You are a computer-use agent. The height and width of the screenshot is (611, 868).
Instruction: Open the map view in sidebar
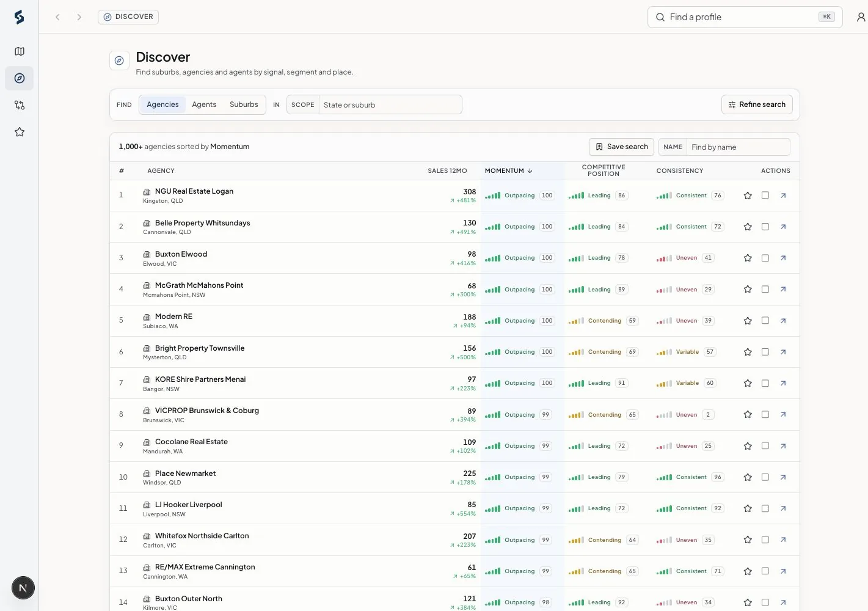click(20, 51)
